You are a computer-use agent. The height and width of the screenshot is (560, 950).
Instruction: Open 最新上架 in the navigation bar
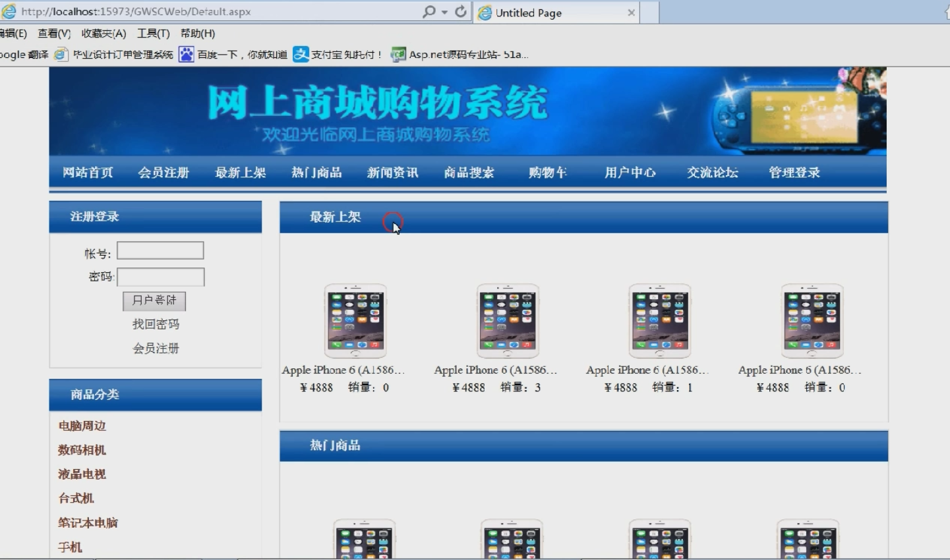click(x=240, y=173)
